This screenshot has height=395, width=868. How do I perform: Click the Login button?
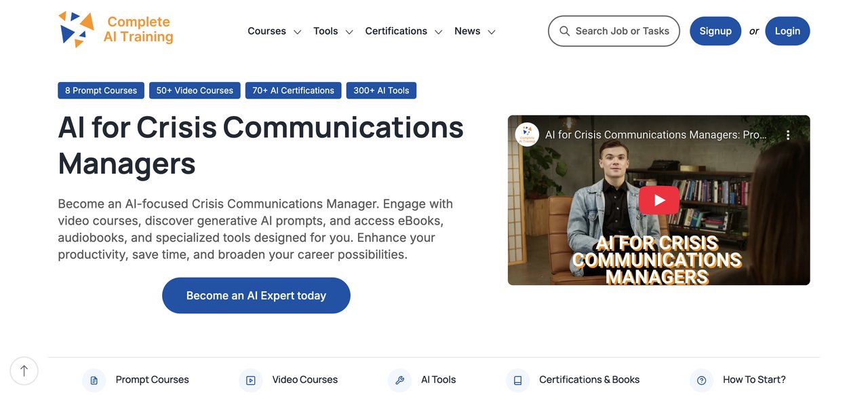787,31
